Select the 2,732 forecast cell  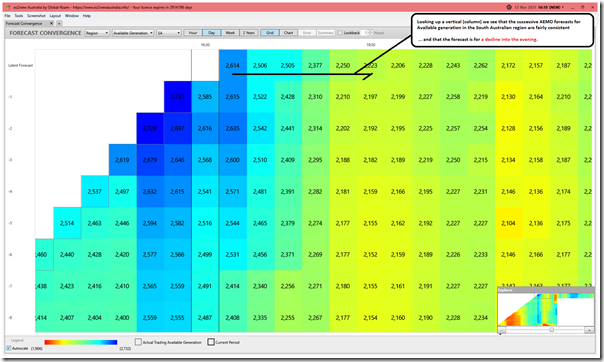178,97
